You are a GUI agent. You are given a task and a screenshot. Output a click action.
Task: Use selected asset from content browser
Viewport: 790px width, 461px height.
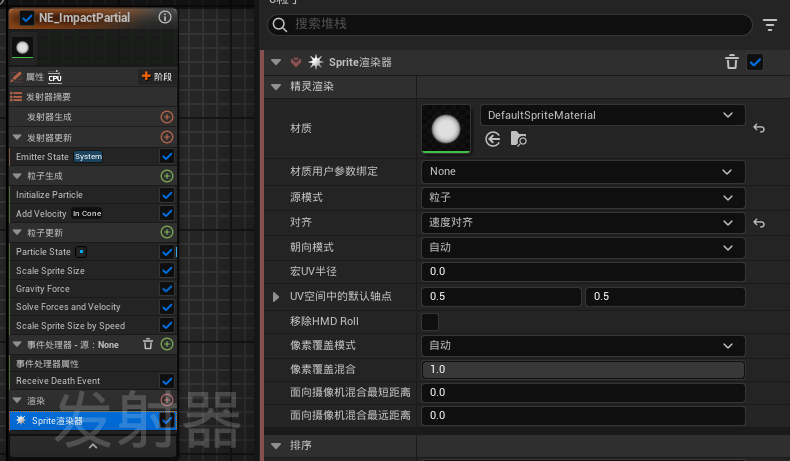[493, 139]
